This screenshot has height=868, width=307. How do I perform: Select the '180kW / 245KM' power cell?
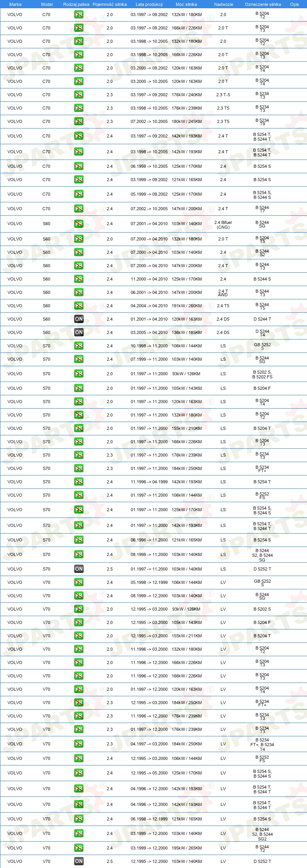click(187, 121)
